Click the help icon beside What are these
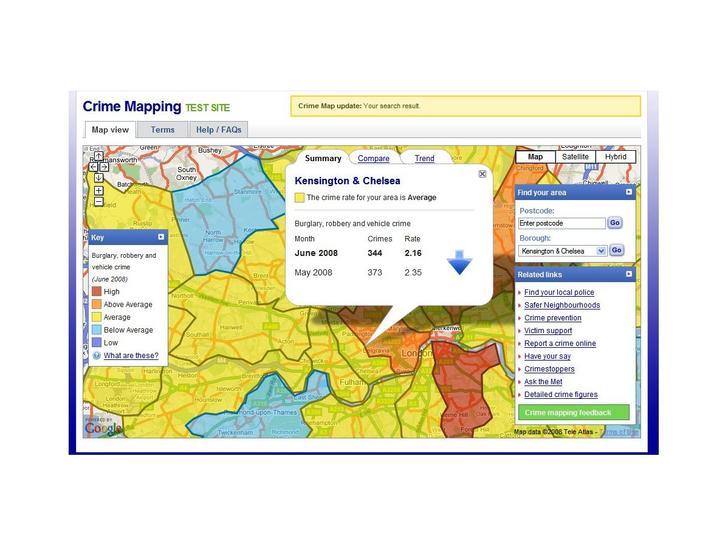Screen dimensions: 728x546 pos(97,356)
